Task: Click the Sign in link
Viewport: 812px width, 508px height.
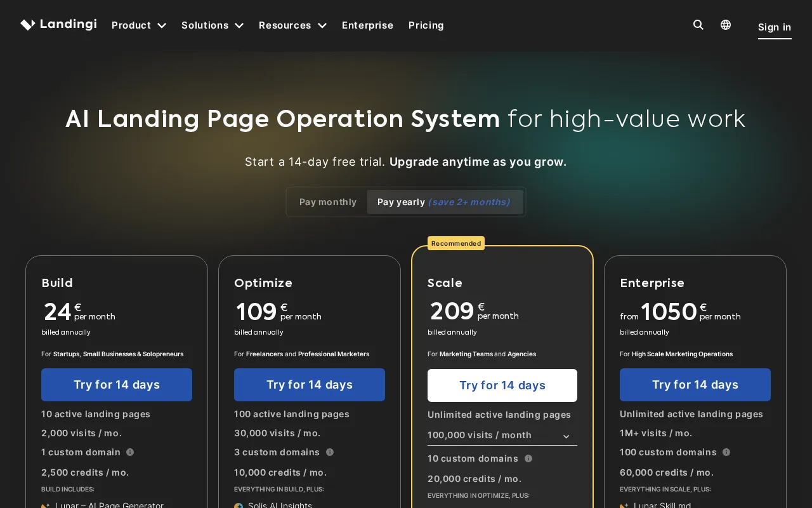Action: 775,27
